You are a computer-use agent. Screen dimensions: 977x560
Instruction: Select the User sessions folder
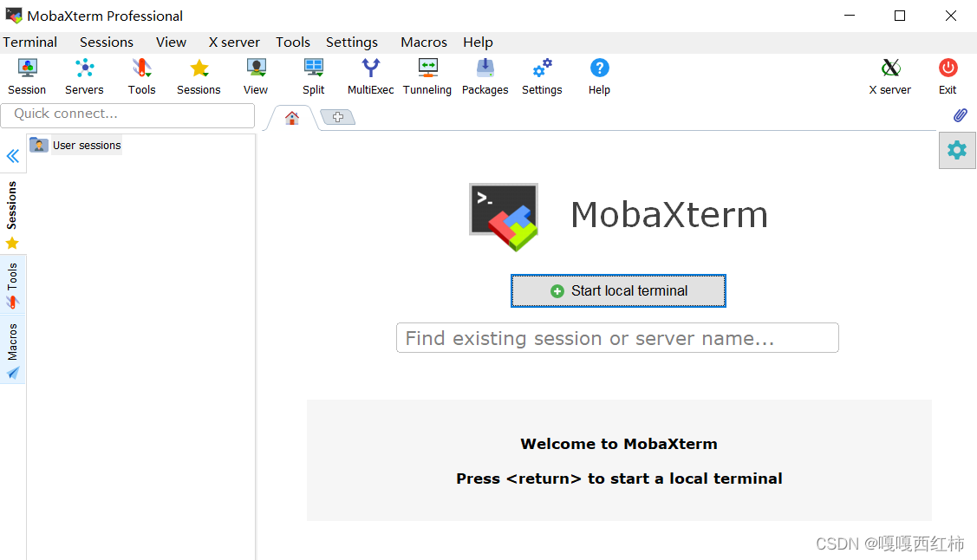[75, 145]
